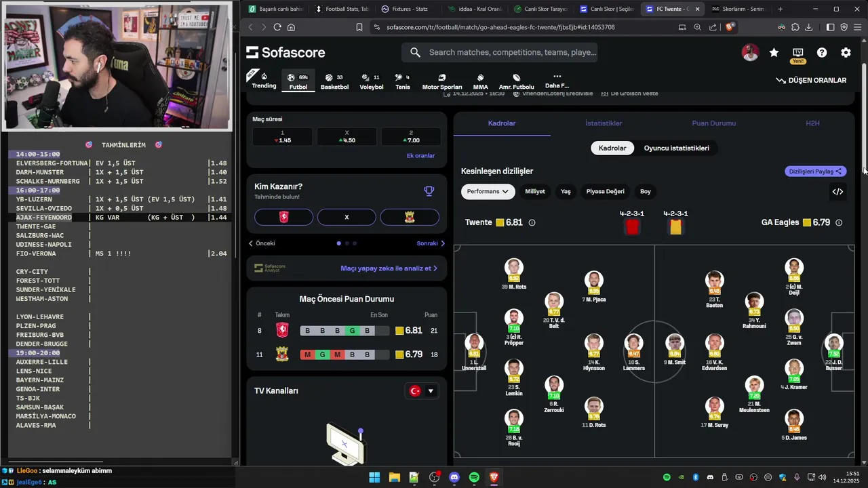The height and width of the screenshot is (488, 868).
Task: Open Spotify from the Windows taskbar
Action: click(x=474, y=477)
